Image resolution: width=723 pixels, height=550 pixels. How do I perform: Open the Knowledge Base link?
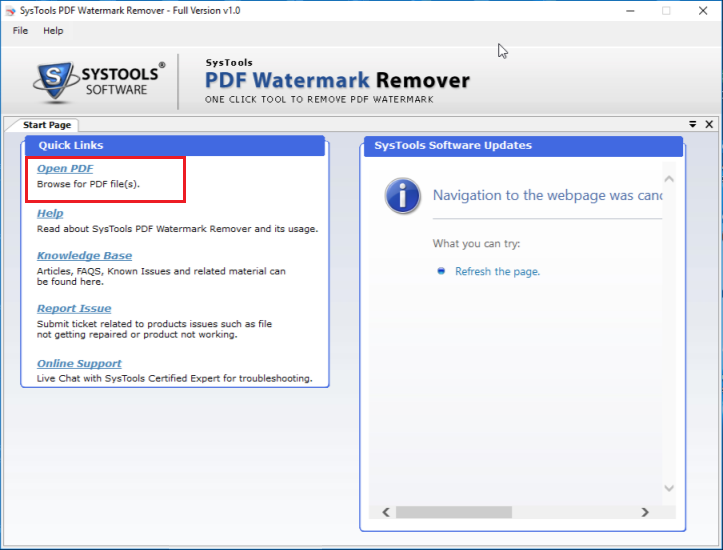point(84,255)
